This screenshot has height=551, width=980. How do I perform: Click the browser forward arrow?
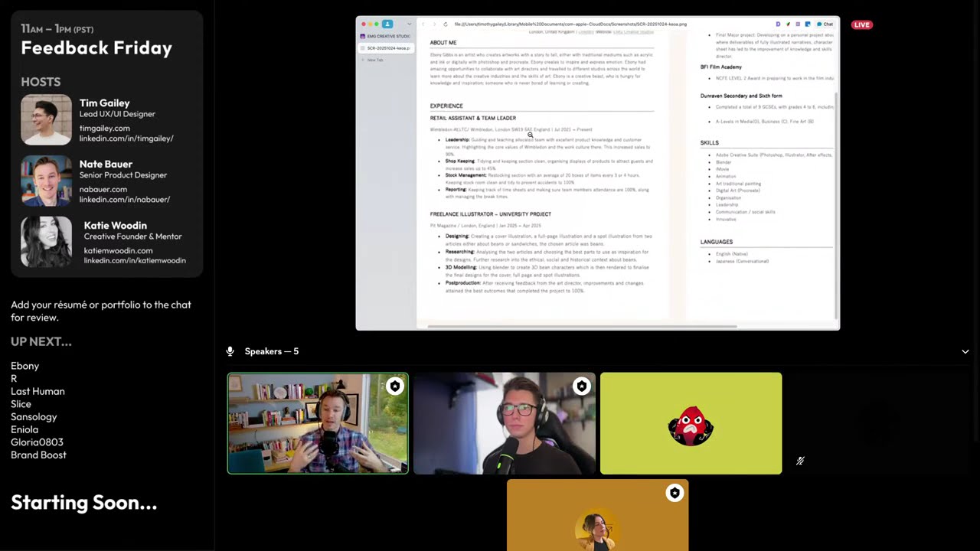click(434, 24)
